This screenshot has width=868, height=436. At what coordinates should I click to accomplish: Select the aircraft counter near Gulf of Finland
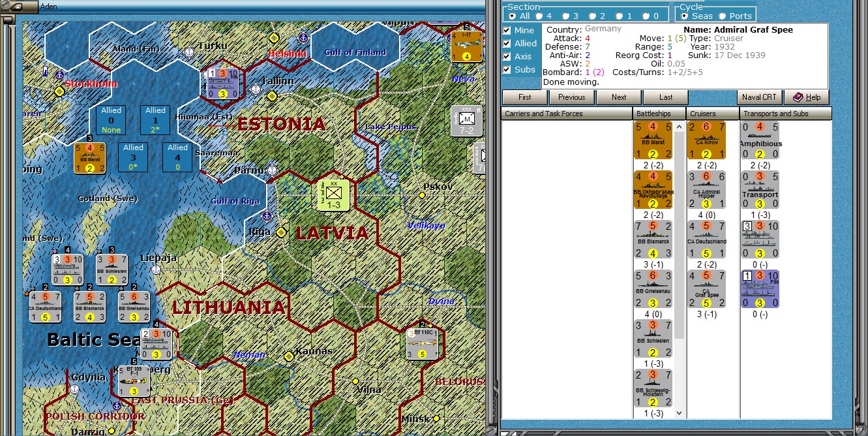[466, 46]
